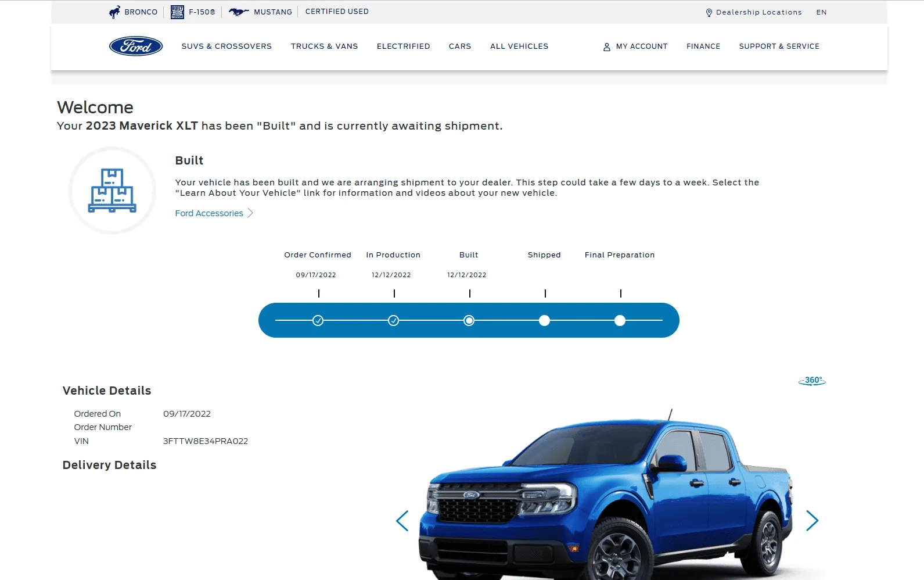Click the Ford oval logo

pyautogui.click(x=136, y=46)
